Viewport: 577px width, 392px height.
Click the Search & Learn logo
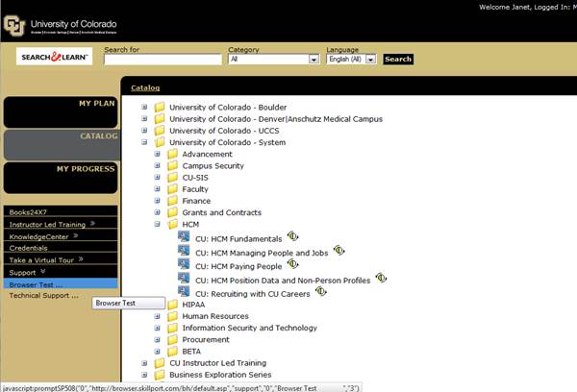point(54,57)
